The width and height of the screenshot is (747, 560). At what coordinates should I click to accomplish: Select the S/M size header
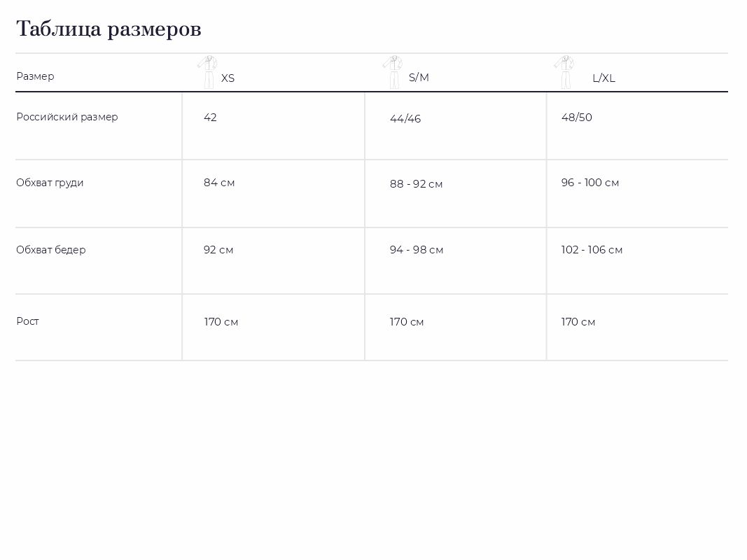click(419, 77)
